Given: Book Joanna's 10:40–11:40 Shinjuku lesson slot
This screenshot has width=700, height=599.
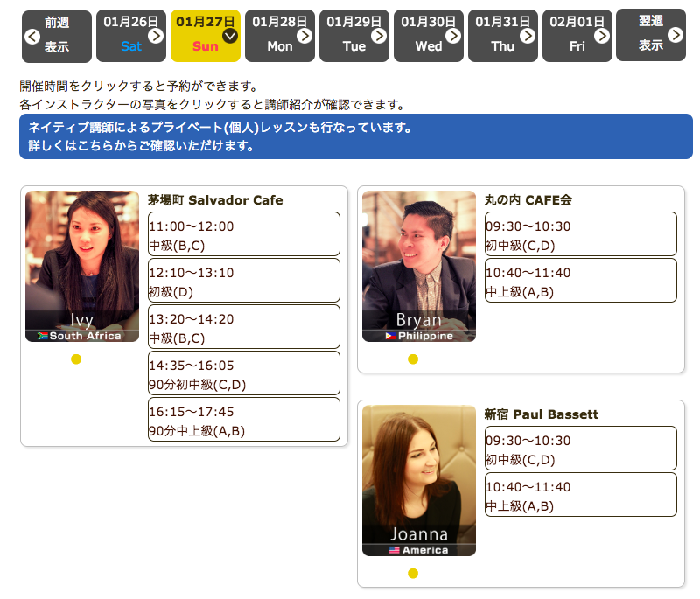Looking at the screenshot, I should [x=580, y=495].
